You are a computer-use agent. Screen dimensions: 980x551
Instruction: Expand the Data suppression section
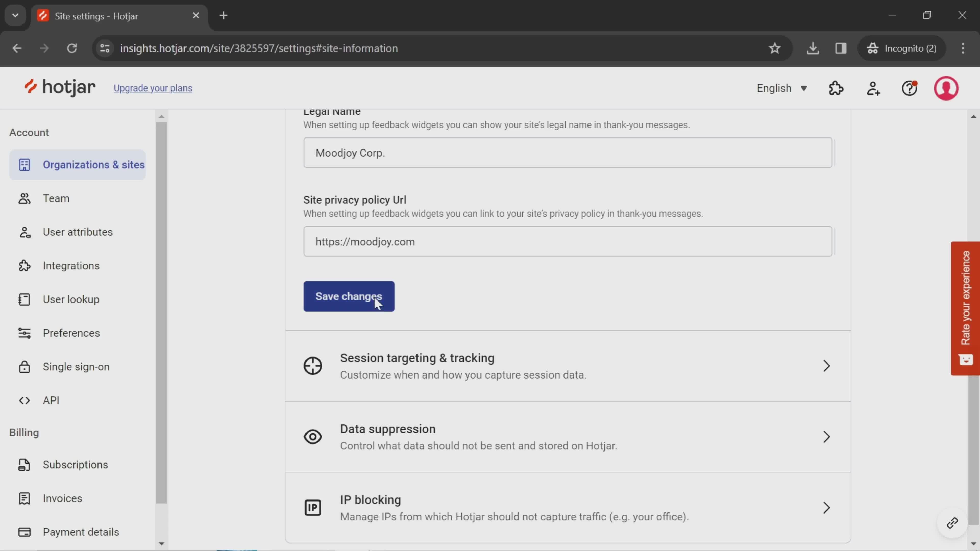point(567,437)
